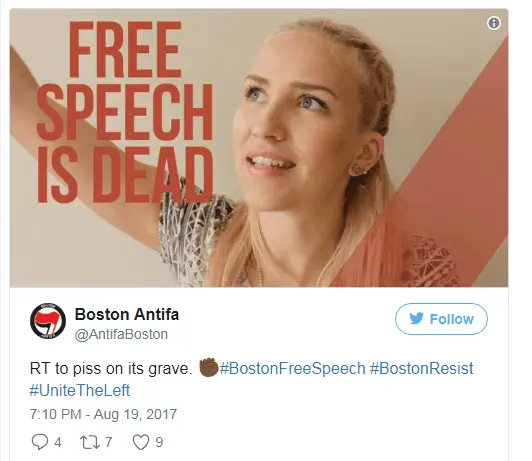Click the retweet count number 7

[x=108, y=442]
